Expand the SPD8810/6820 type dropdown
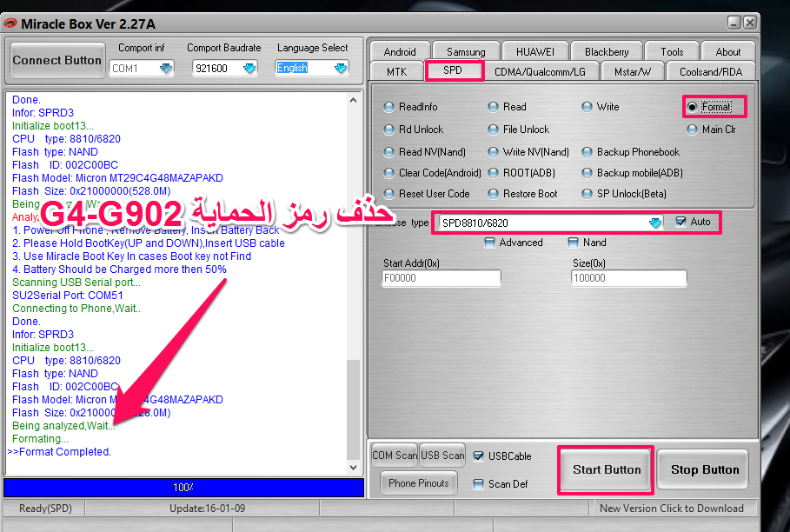The width and height of the screenshot is (790, 532). [x=654, y=223]
